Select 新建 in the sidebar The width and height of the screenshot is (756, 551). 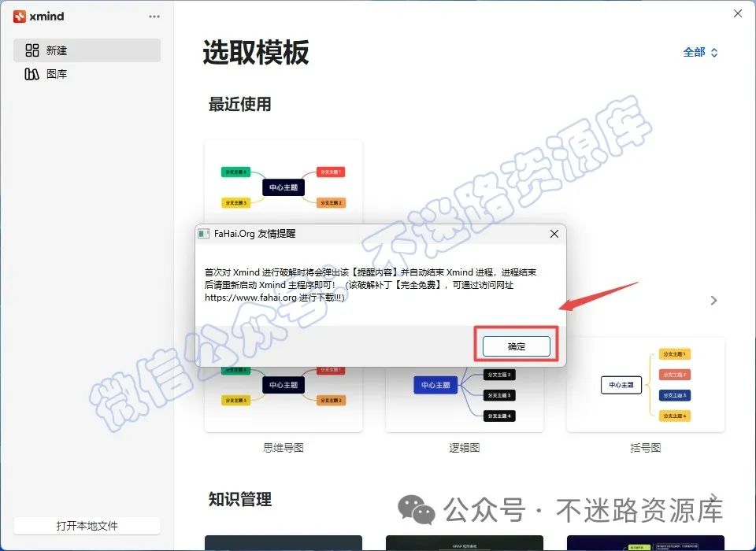tap(87, 50)
